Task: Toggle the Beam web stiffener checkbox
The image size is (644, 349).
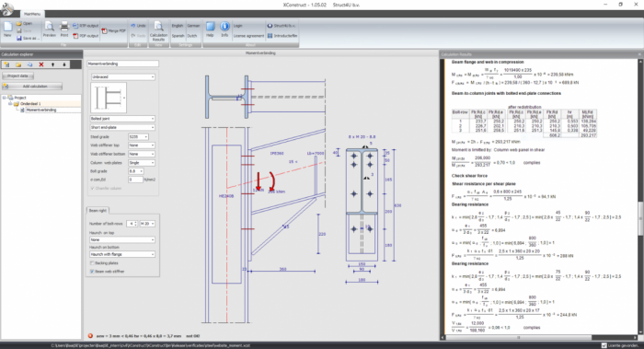Action: pos(92,272)
